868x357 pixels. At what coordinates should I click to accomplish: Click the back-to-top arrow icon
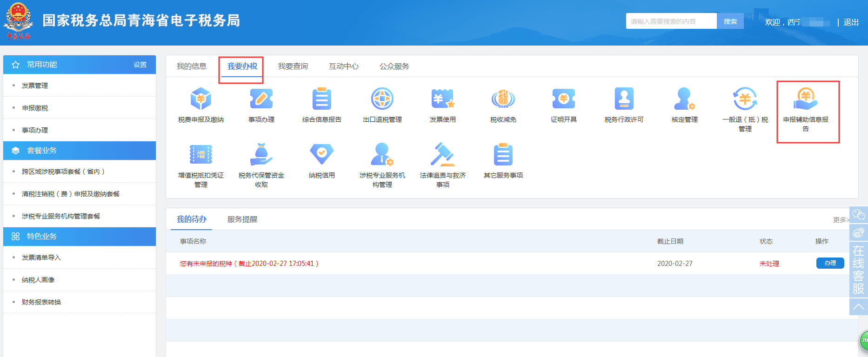[858, 307]
